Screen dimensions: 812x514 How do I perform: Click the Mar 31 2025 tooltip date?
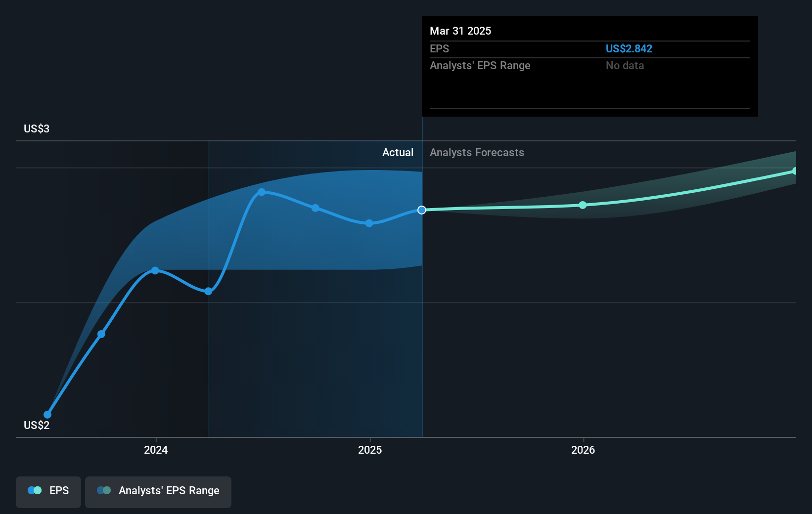pyautogui.click(x=460, y=31)
